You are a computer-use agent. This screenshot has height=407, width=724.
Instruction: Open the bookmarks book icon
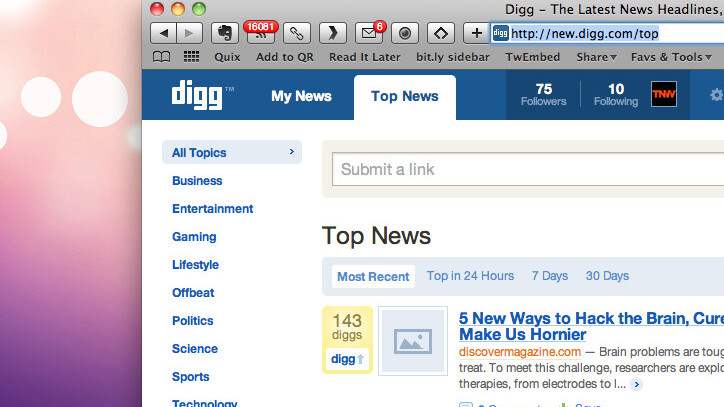tap(161, 57)
